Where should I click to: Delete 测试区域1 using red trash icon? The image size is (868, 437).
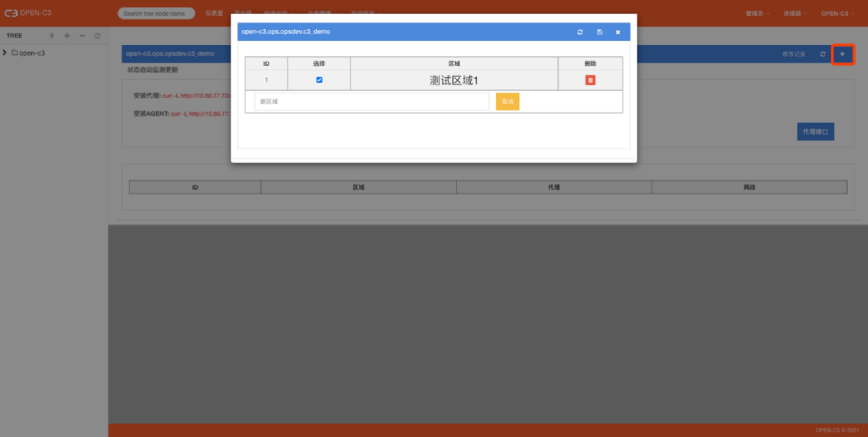[590, 80]
